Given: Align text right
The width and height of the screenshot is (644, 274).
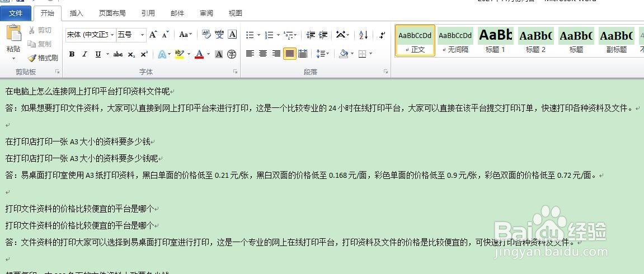Looking at the screenshot, I should point(276,53).
